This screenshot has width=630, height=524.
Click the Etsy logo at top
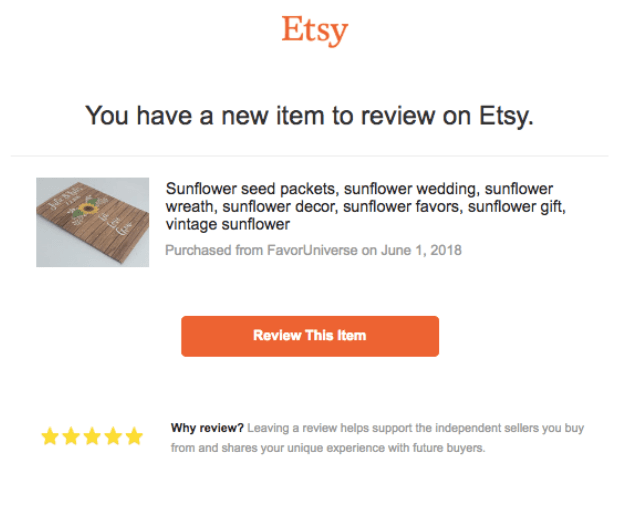[x=314, y=30]
